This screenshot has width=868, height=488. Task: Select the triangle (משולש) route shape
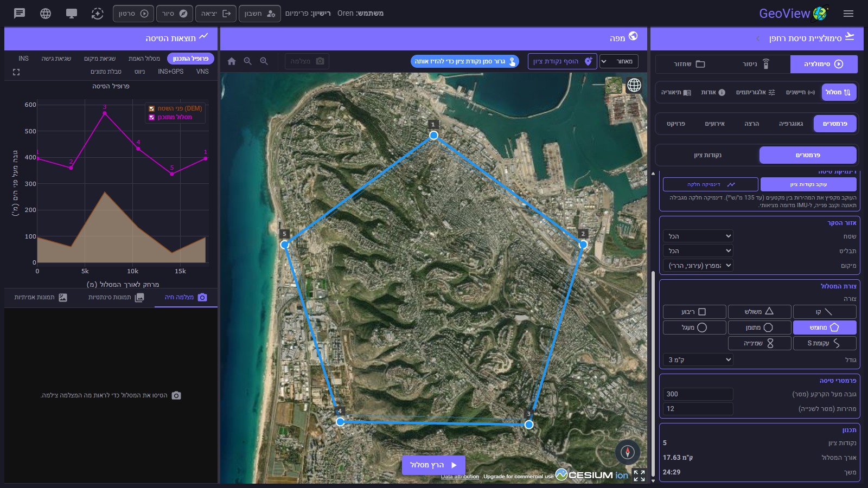759,312
